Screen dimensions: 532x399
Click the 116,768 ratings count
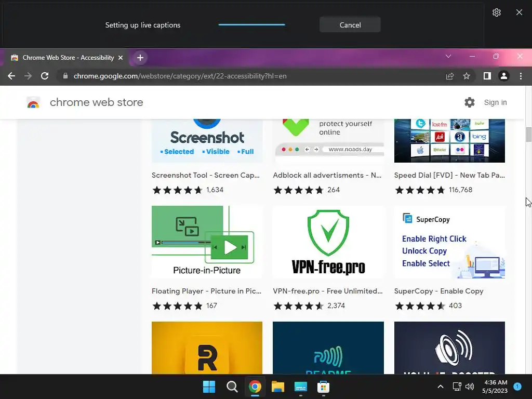click(460, 190)
